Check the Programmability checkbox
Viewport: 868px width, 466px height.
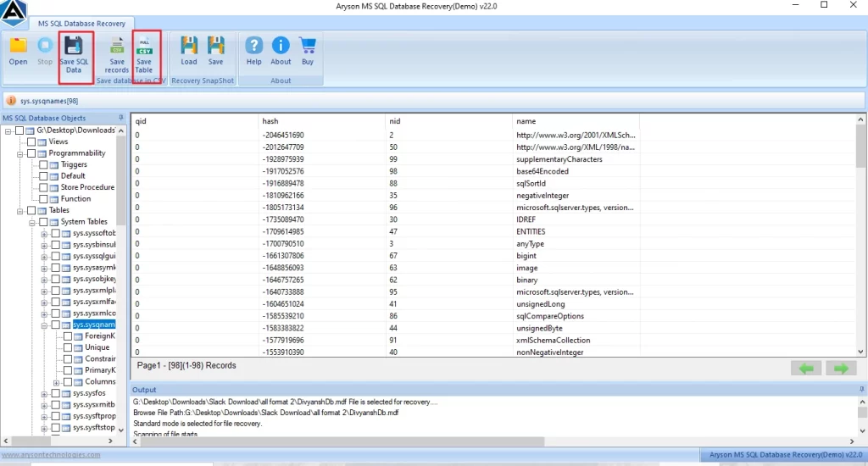coord(31,153)
